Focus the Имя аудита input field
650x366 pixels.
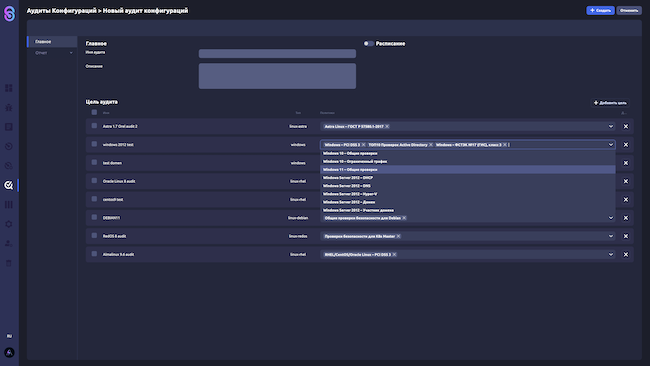click(277, 53)
